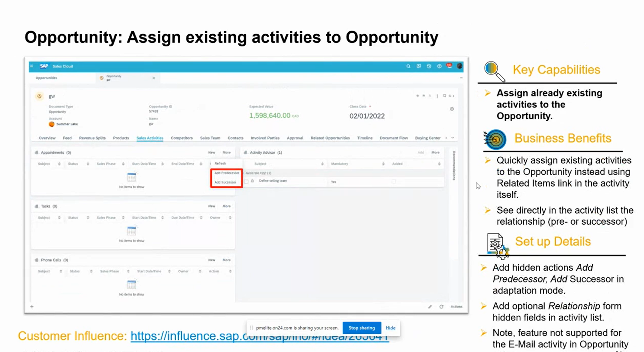
Task: Close the Opportunity gw tab
Action: point(154,78)
